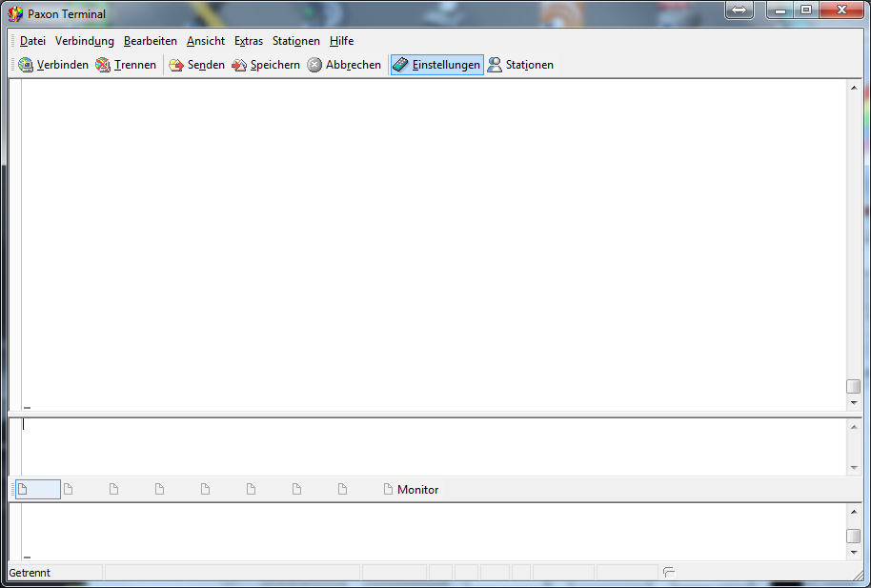
Task: Click the down arrow of monitor pane scrollbar
Action: coord(854,553)
